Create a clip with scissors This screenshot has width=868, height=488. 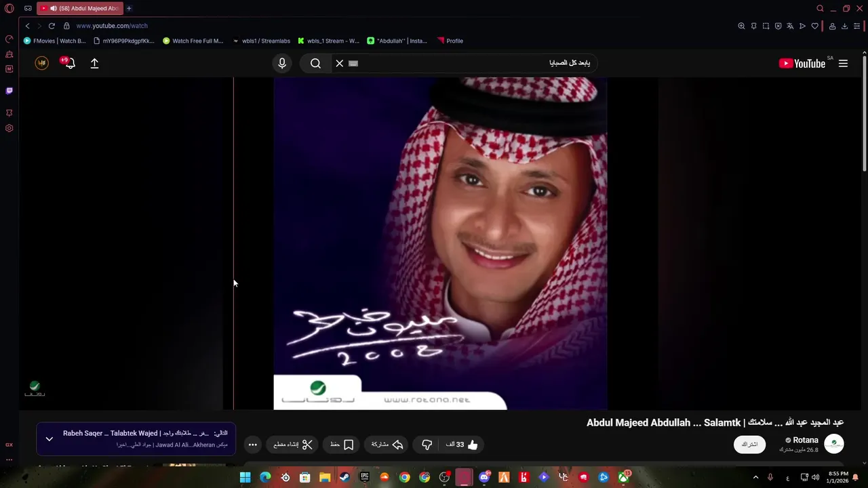[292, 445]
